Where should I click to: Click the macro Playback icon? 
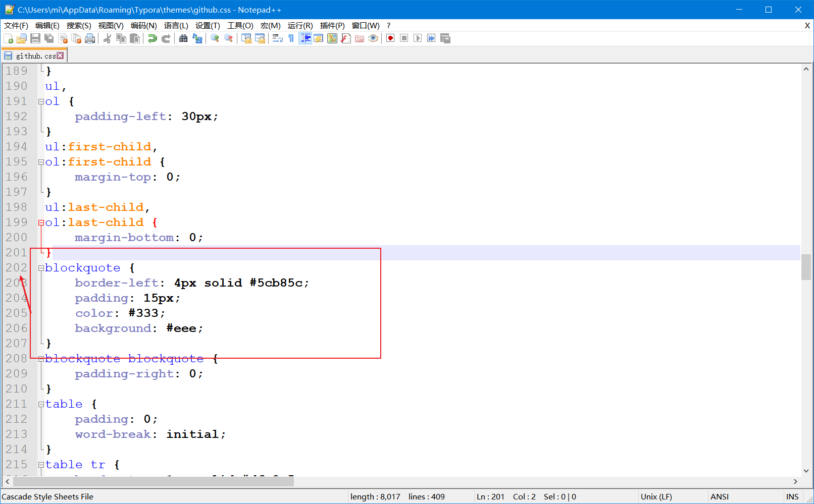click(x=418, y=38)
